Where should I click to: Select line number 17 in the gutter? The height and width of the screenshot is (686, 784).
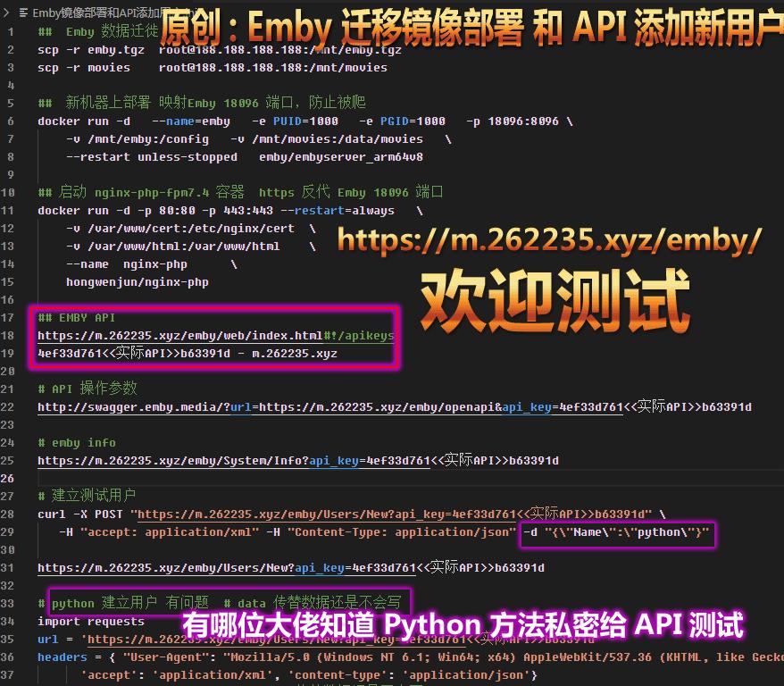7,318
